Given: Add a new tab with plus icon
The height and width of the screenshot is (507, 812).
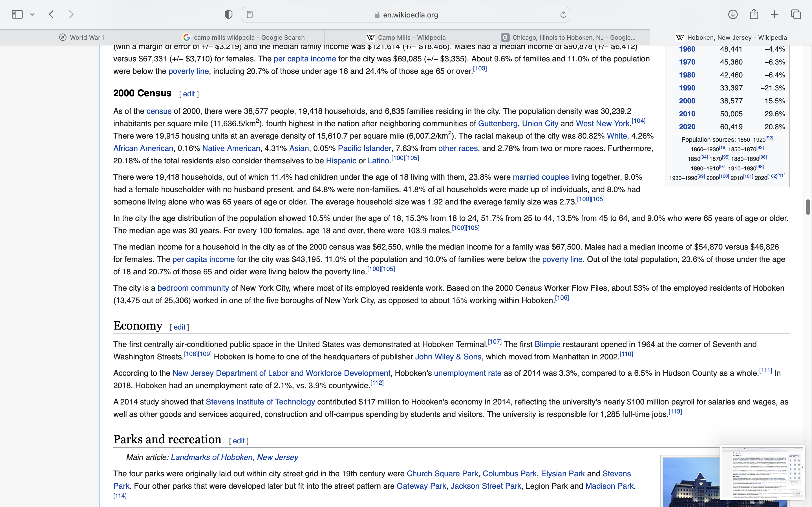Looking at the screenshot, I should 775,14.
